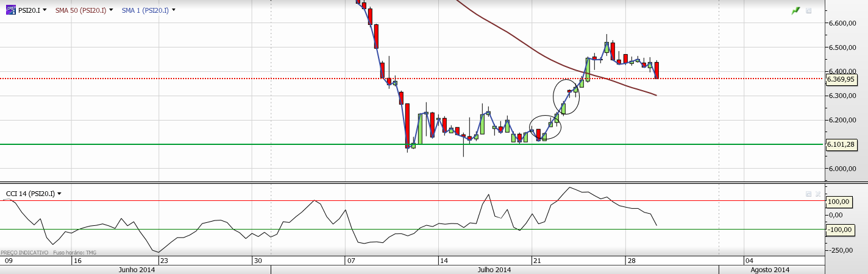Click Julho 2014 on the time axis
The image size is (868, 274).
494,270
